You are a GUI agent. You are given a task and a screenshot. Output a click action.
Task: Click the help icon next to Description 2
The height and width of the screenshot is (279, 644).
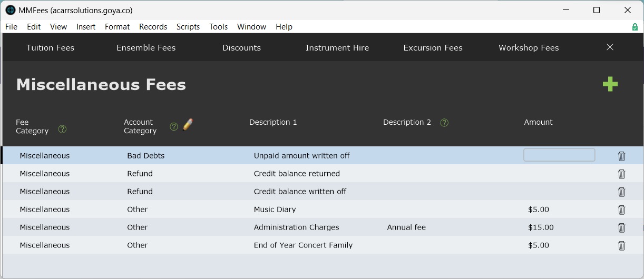444,123
